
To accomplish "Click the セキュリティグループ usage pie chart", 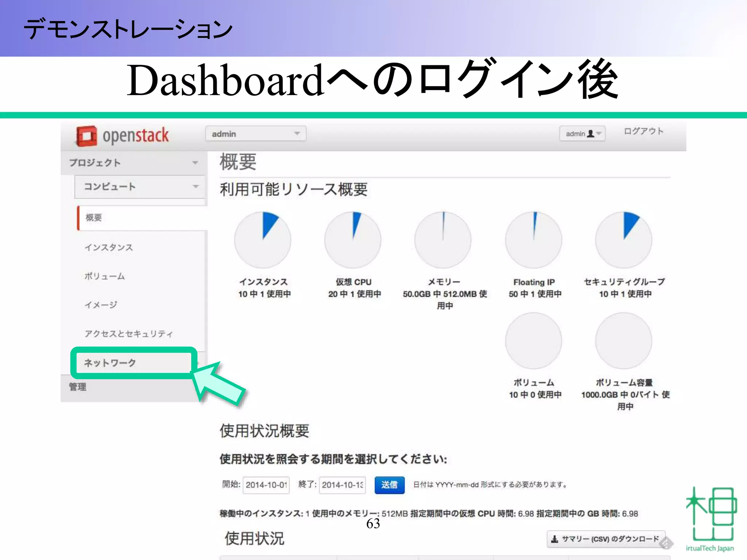I will [x=624, y=240].
